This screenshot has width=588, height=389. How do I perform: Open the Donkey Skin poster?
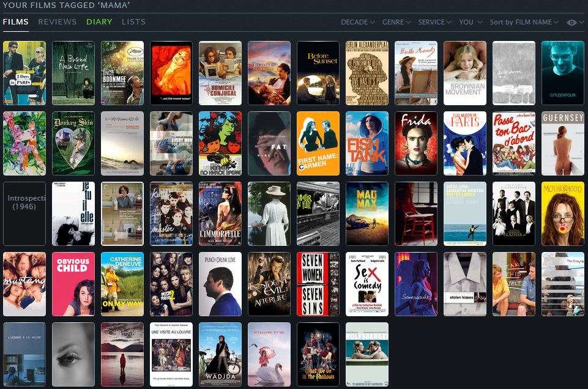point(73,144)
